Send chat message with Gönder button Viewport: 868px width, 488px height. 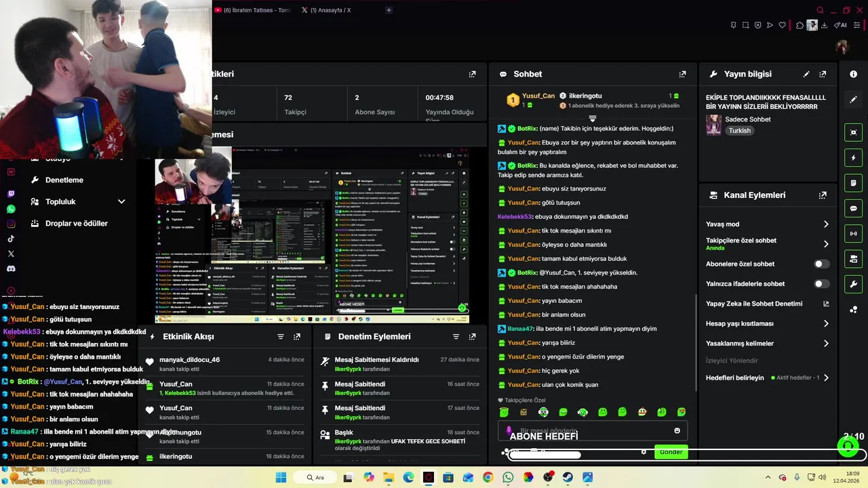[x=671, y=452]
